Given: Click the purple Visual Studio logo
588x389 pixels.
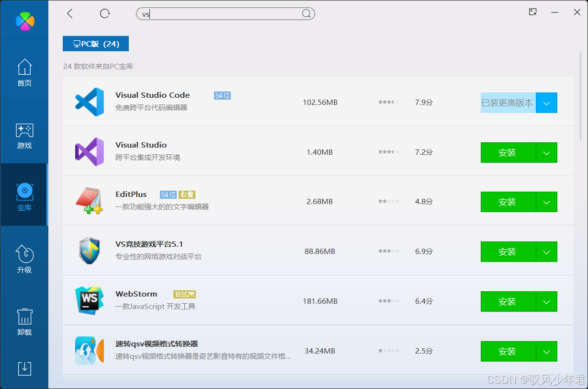Looking at the screenshot, I should coord(90,152).
